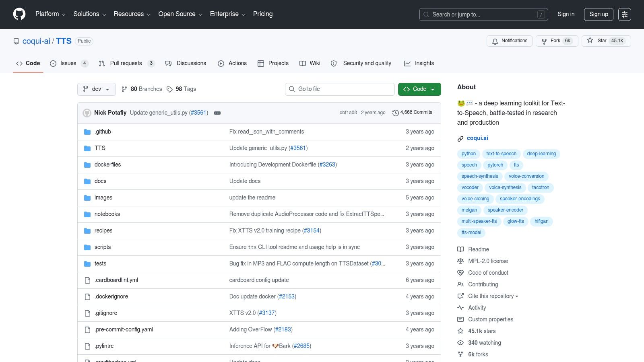Screen dimensions: 644x362
Task: Expand the Enterprise navigation menu
Action: click(x=228, y=14)
